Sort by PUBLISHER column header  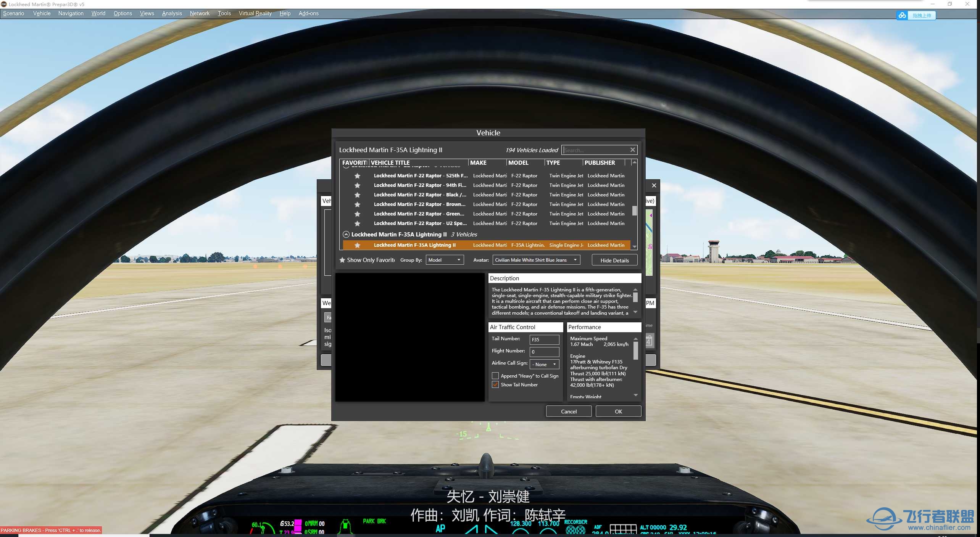[x=604, y=163]
